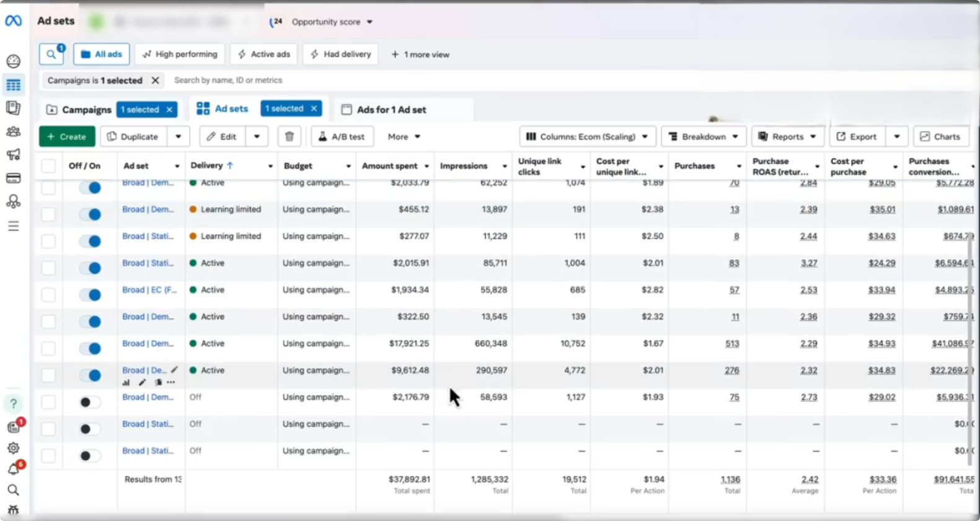This screenshot has height=521, width=980.
Task: Open the Events manager icon in sidebar
Action: pyautogui.click(x=13, y=201)
